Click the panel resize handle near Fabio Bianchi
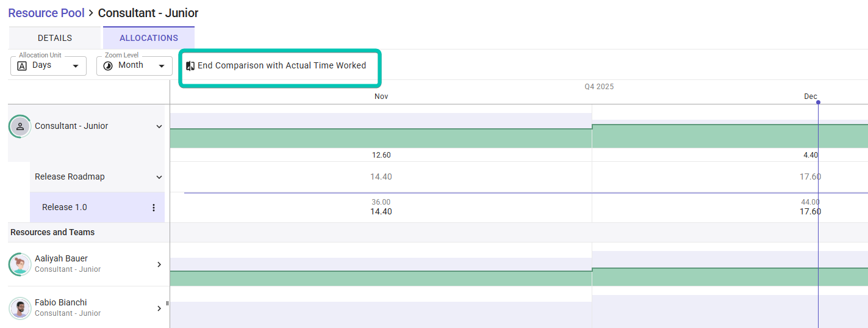The height and width of the screenshot is (328, 868). (x=167, y=303)
